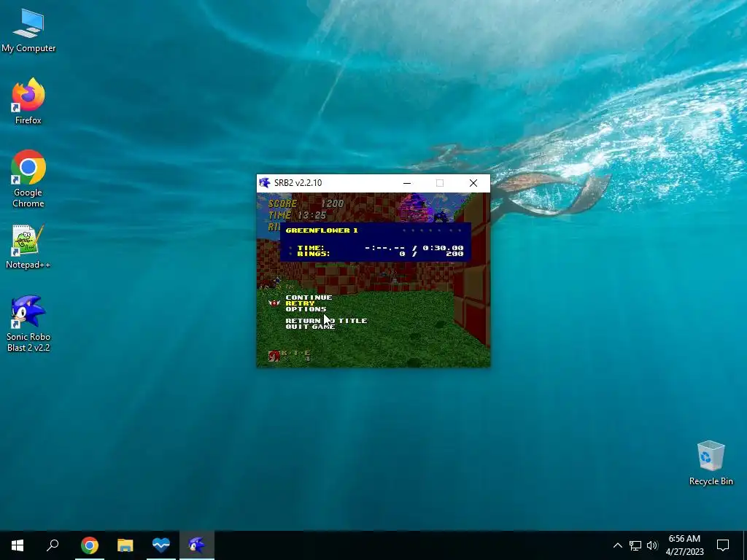747x560 pixels.
Task: Click the SRB2 v2.2.10 title bar text
Action: tap(298, 183)
